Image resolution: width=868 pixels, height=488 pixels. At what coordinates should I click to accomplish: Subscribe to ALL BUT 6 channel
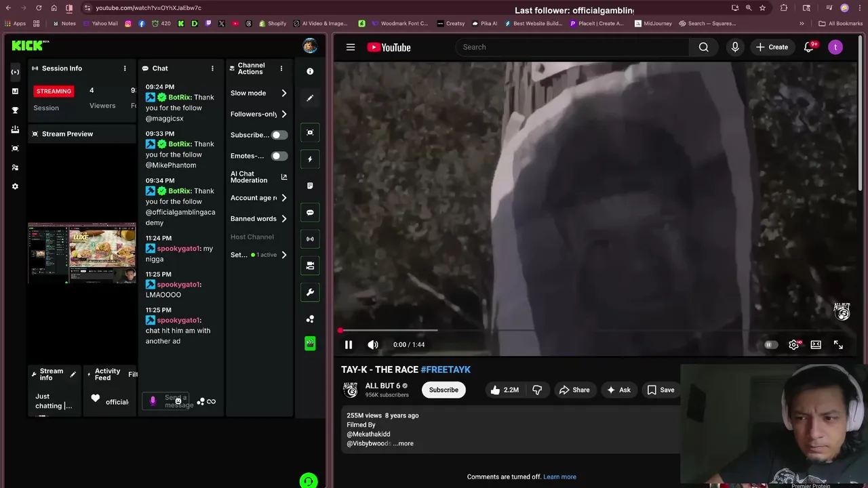tap(443, 390)
